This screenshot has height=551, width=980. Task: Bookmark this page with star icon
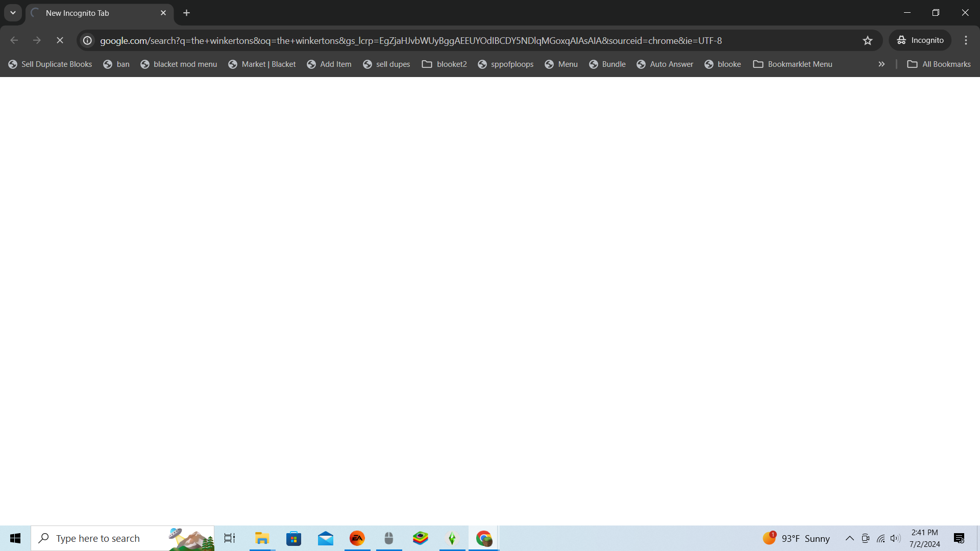(868, 40)
